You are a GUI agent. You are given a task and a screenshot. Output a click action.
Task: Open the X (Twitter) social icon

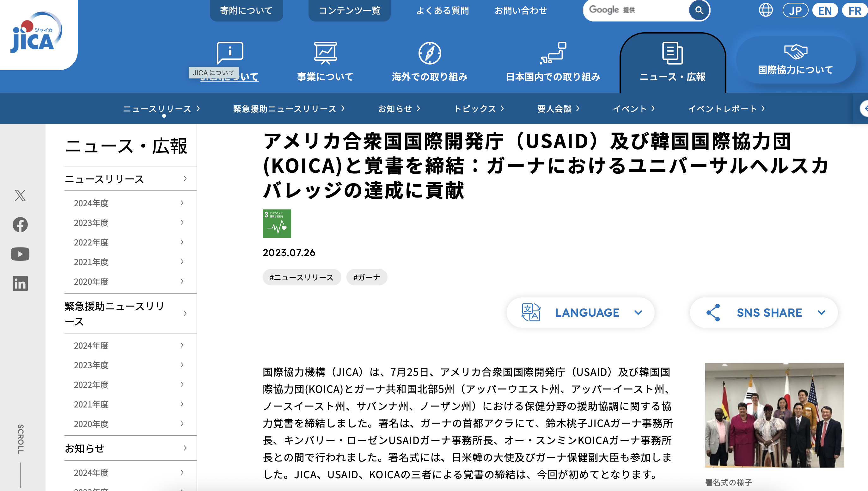click(x=20, y=195)
